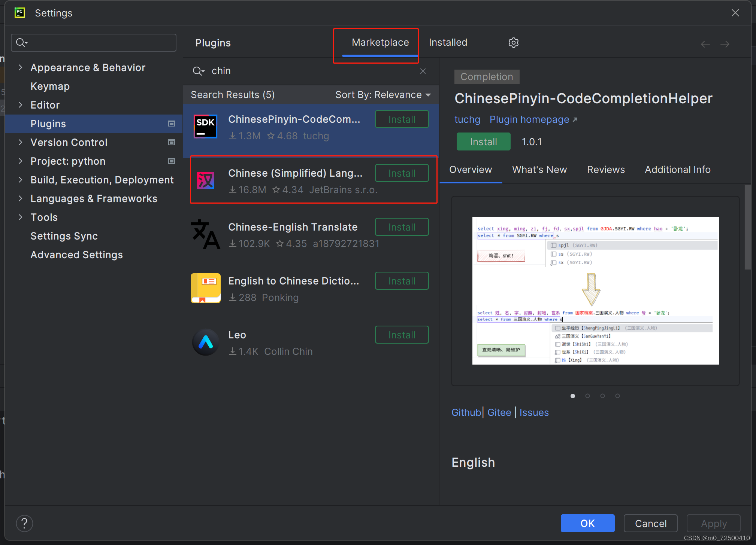Install ChinesePinyin-CodeCompletionHelper from the list
Image resolution: width=756 pixels, height=545 pixels.
pos(402,119)
